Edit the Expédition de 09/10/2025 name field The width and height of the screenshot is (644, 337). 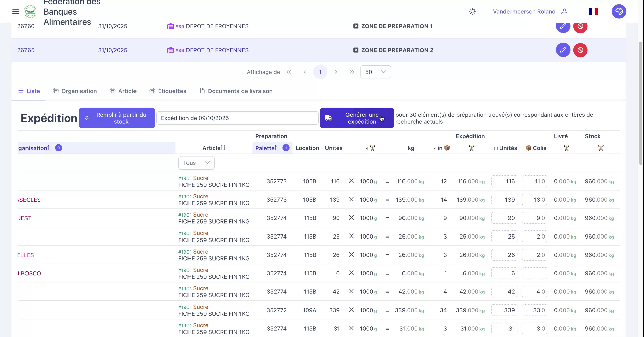coord(237,118)
